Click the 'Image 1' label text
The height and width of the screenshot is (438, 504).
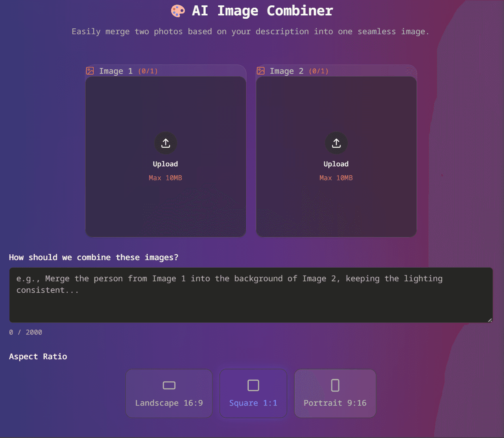click(x=116, y=71)
